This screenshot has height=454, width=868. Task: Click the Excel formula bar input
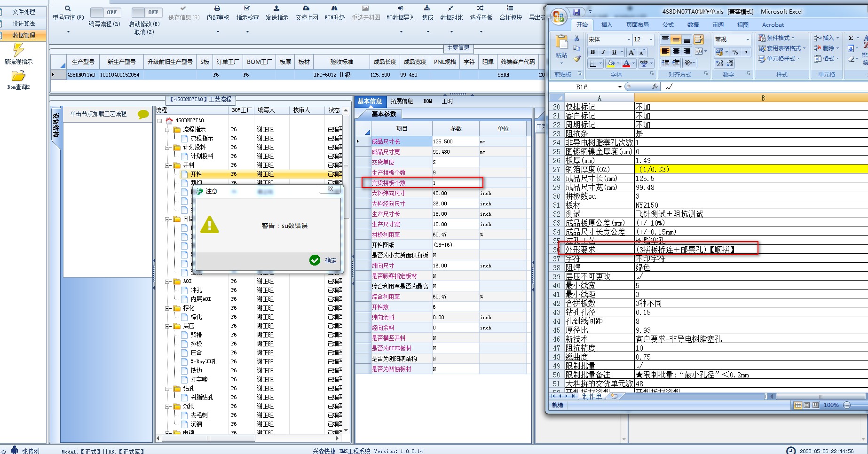(764, 86)
